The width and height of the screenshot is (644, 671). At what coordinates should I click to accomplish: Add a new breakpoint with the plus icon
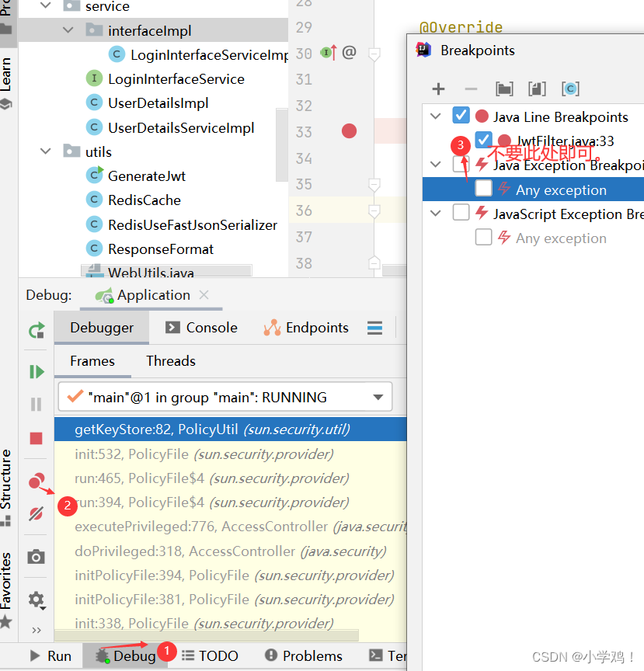(439, 89)
